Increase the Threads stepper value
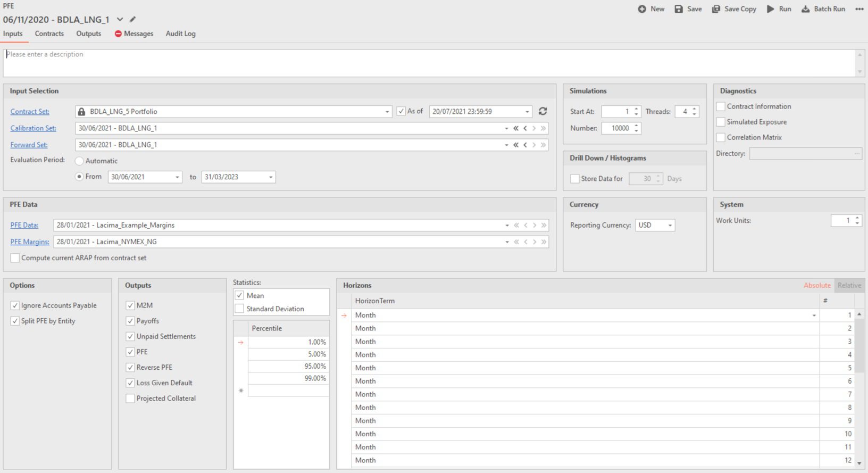 point(694,109)
